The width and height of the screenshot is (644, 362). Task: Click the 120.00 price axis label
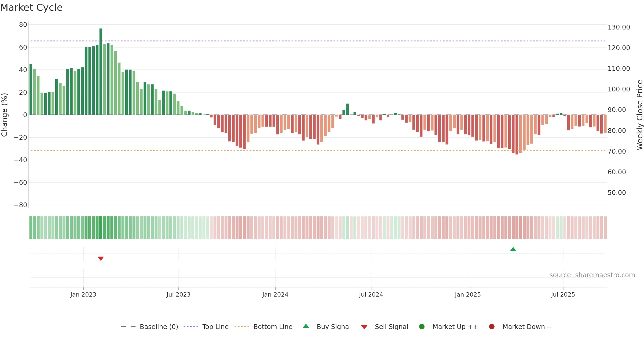pyautogui.click(x=619, y=48)
